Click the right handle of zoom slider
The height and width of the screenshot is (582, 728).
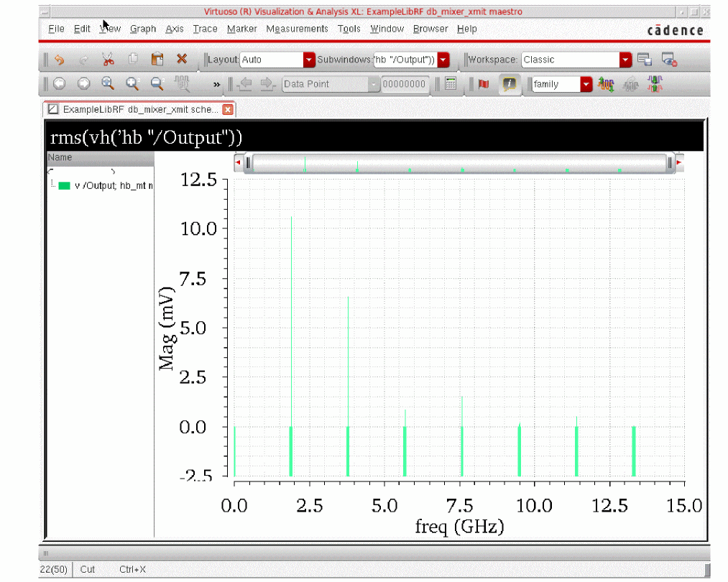(670, 162)
